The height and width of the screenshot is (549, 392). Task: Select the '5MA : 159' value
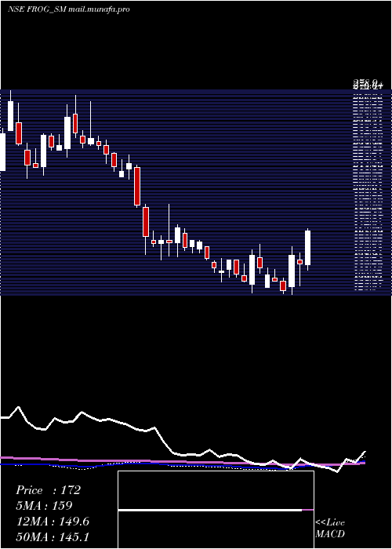(x=44, y=506)
